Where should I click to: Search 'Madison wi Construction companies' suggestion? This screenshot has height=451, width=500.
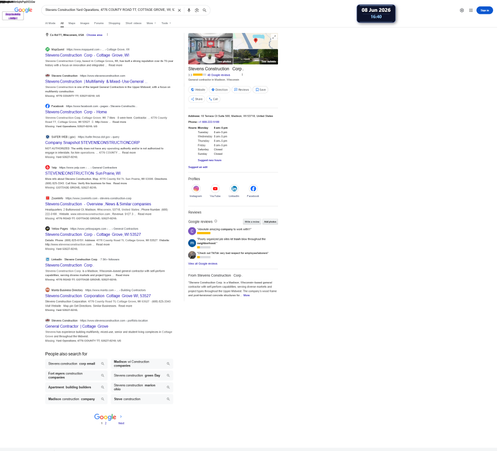click(142, 364)
